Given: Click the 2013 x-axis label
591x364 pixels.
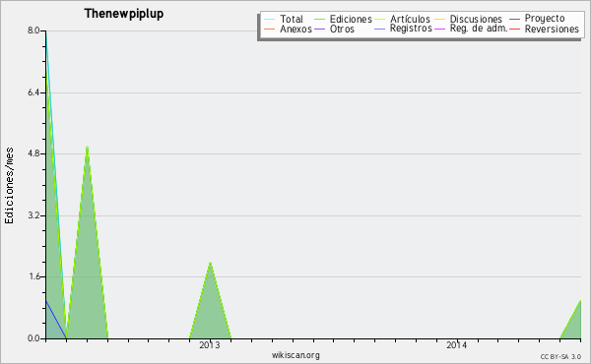Looking at the screenshot, I should pyautogui.click(x=209, y=345).
